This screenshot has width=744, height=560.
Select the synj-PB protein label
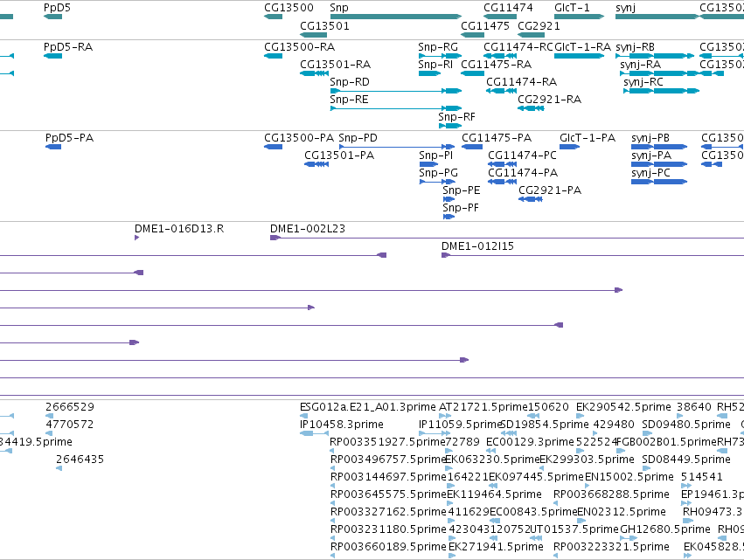[x=650, y=138]
